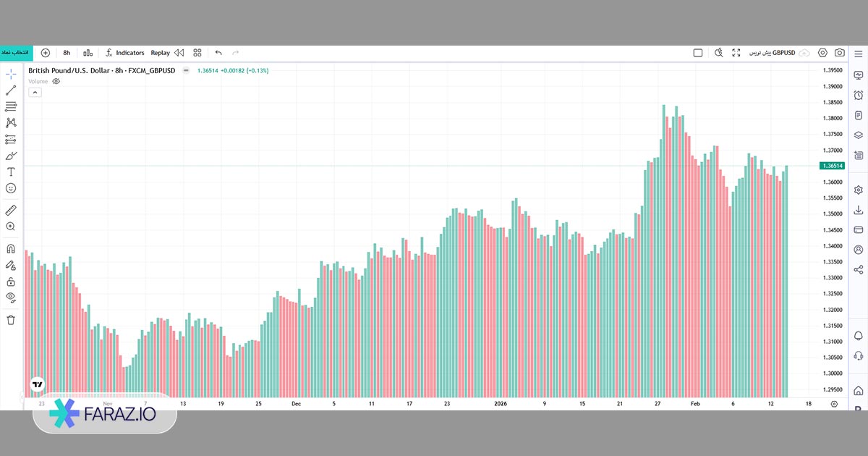Open chart settings hexagon icon
868x456 pixels.
[822, 53]
